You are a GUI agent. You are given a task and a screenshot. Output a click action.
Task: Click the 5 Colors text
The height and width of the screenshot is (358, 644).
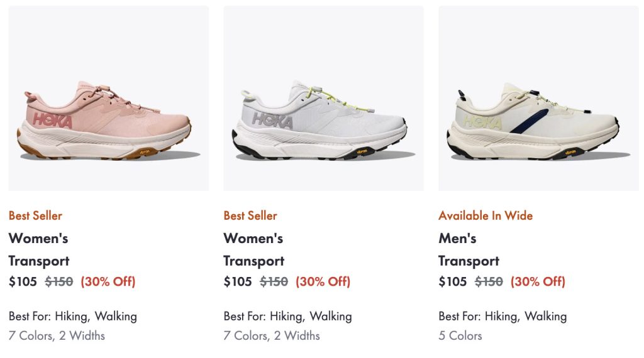pos(460,335)
